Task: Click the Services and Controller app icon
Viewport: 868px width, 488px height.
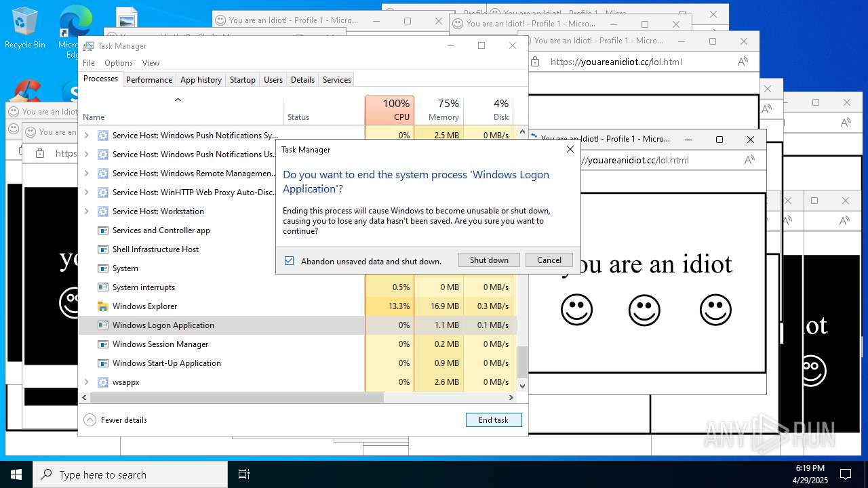Action: (x=103, y=230)
